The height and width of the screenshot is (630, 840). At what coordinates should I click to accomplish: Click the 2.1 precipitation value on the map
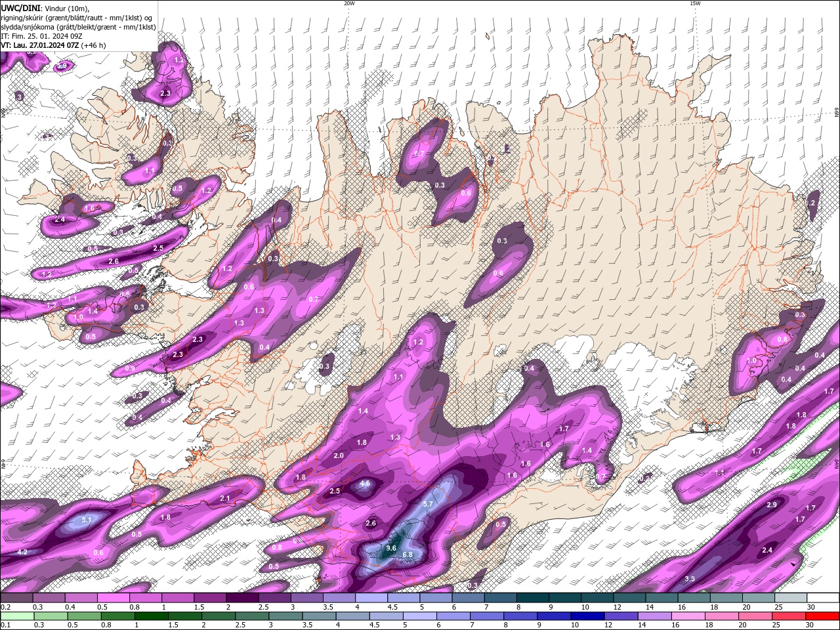click(225, 499)
